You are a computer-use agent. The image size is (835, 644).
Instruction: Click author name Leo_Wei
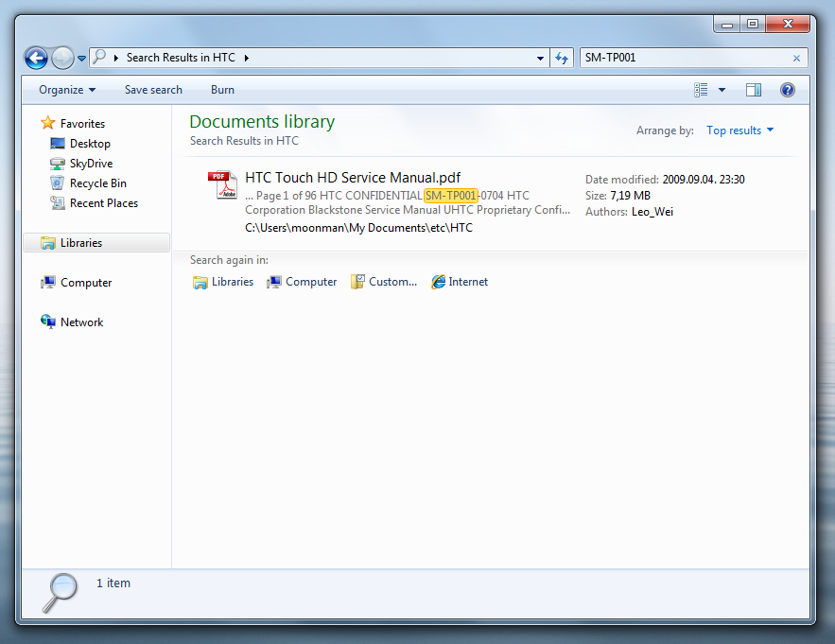(652, 212)
